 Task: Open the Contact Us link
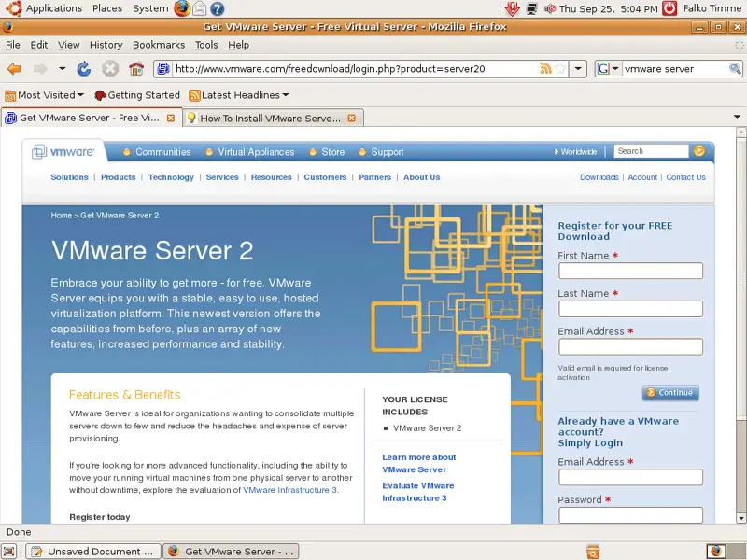[685, 177]
